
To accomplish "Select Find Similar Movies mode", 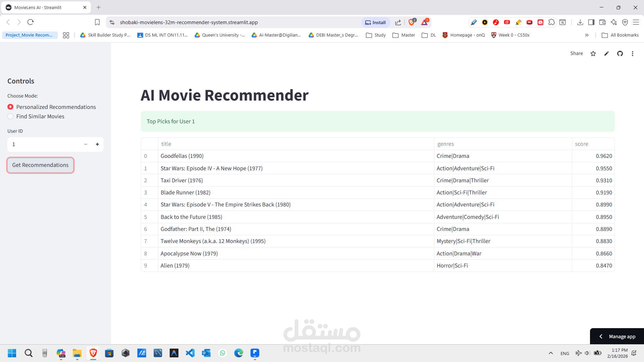I will (10, 116).
